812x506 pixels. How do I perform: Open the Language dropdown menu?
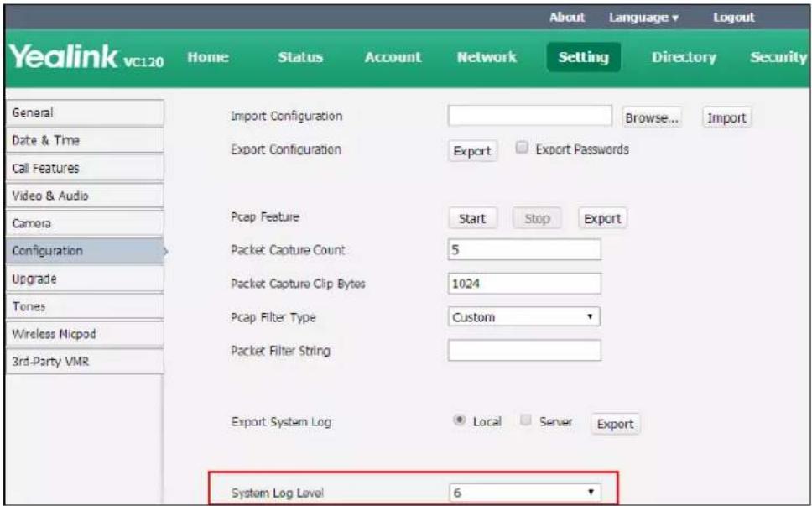643,18
